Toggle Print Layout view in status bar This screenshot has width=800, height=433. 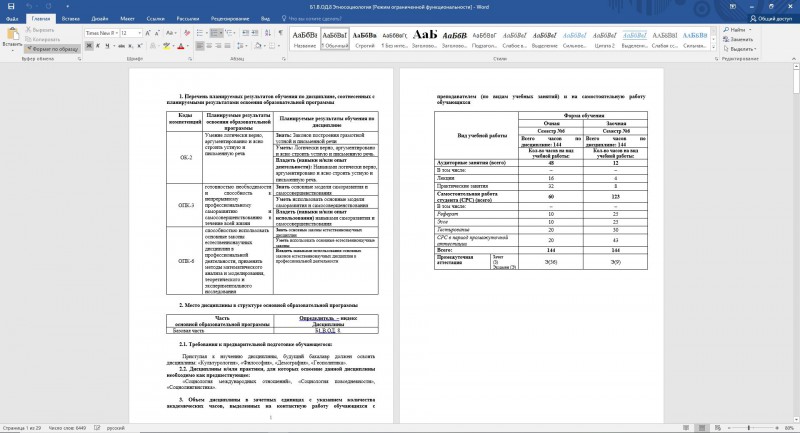(702, 428)
